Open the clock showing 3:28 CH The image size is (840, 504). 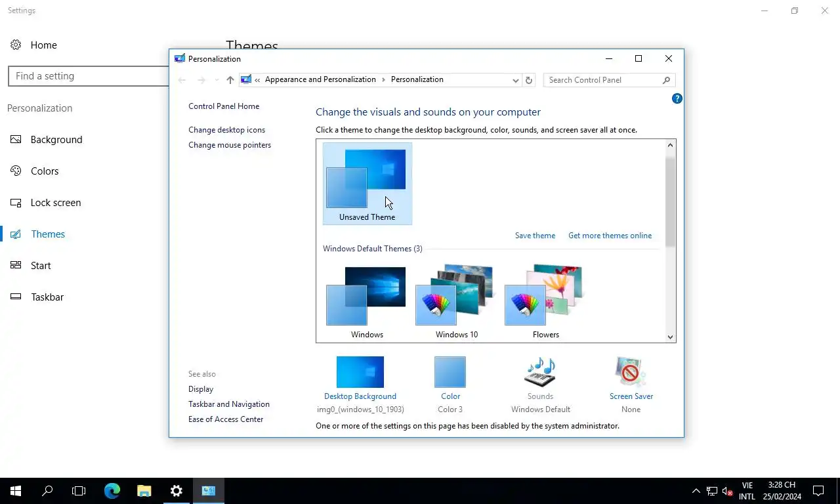pos(782,491)
